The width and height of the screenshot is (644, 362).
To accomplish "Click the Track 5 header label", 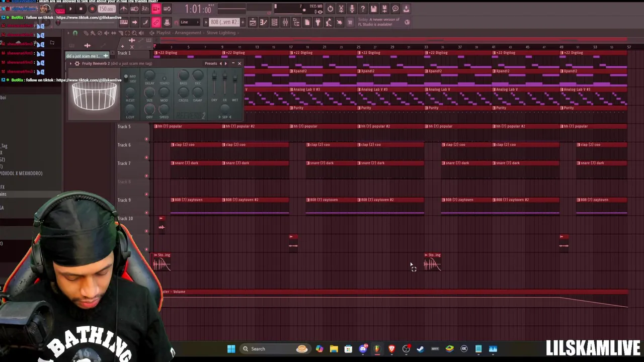I will [124, 126].
